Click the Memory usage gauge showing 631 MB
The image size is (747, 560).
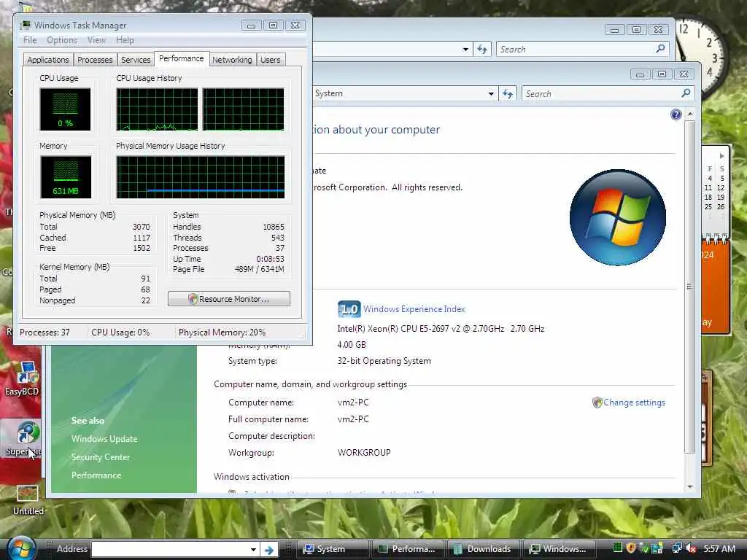pyautogui.click(x=66, y=177)
